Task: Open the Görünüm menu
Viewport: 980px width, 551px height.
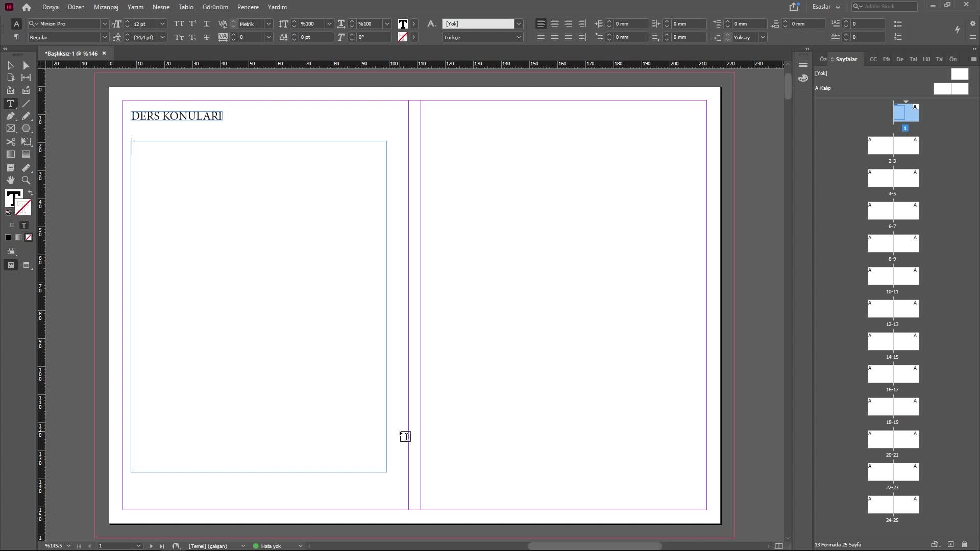Action: 215,7
